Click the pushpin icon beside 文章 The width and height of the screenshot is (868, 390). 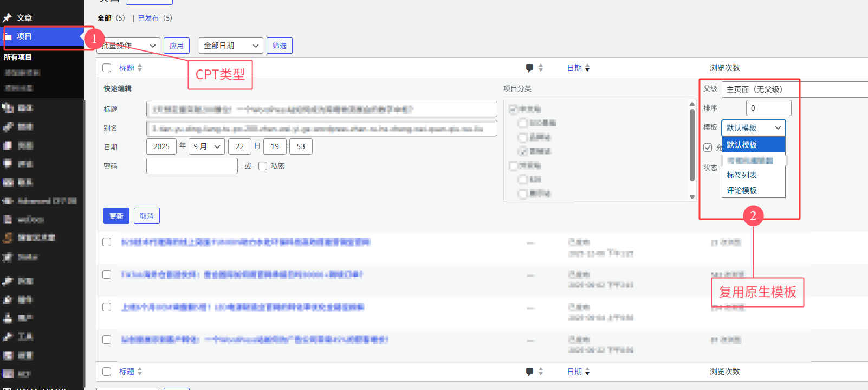(x=7, y=18)
